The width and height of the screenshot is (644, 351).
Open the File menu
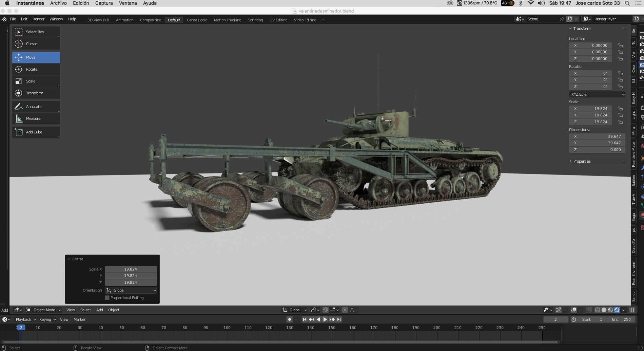click(13, 19)
